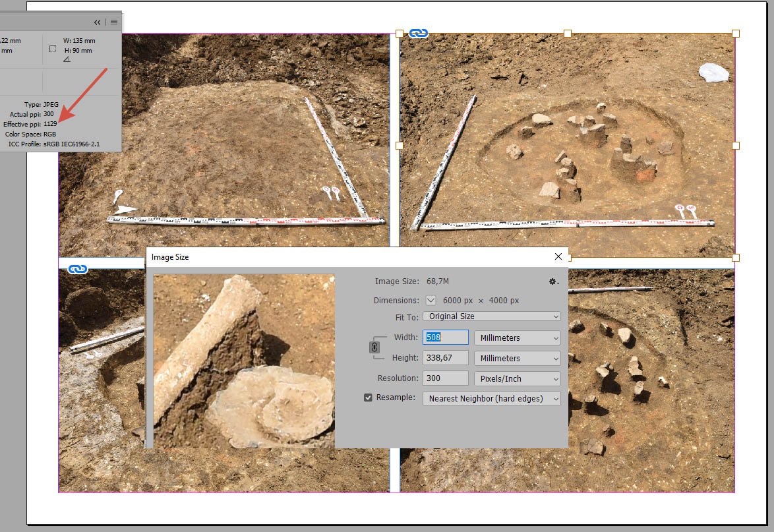
Task: Click the Effective ppi value 1129
Action: coord(50,124)
